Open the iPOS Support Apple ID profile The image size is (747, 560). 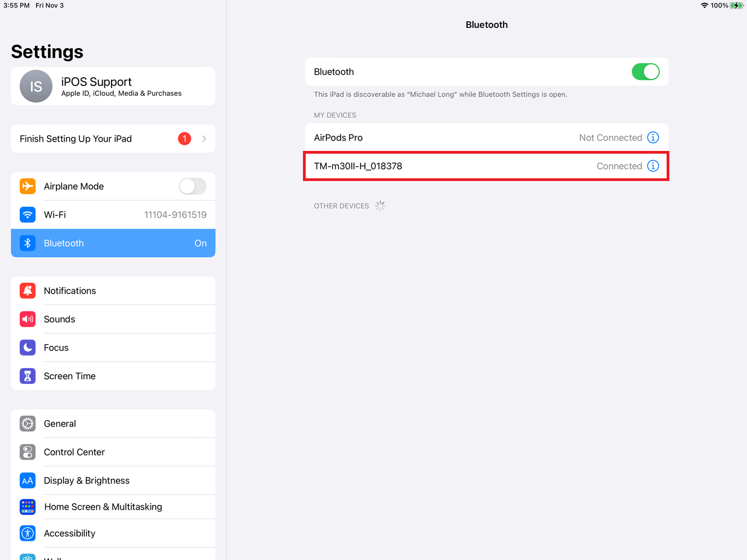point(113,86)
